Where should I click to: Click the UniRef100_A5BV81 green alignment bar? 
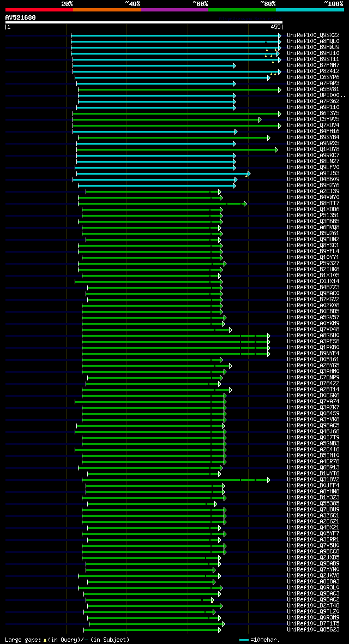click(x=179, y=90)
